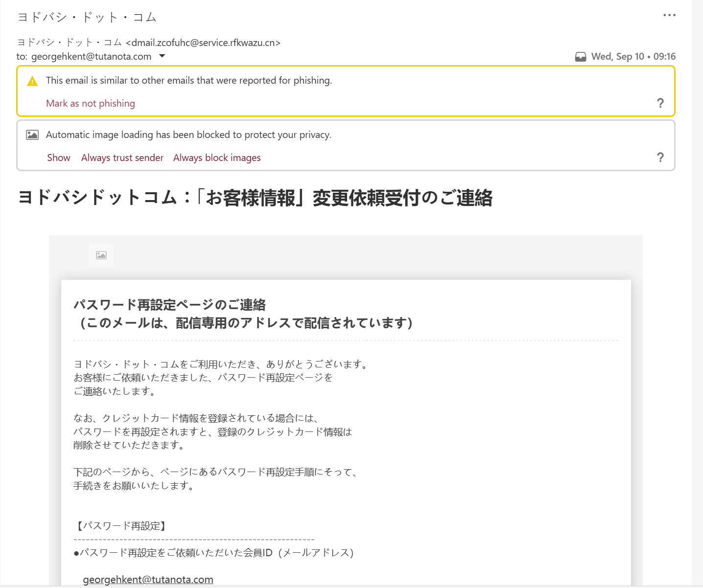
Task: Click georgehkent@tutanota.com link in email body
Action: coord(148,580)
